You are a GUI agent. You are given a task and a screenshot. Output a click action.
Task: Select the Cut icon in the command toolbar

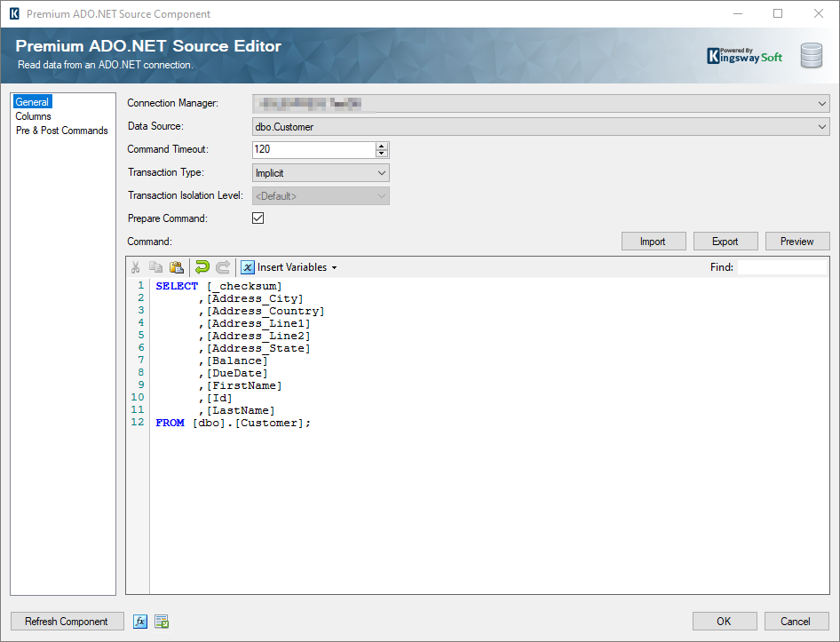[135, 266]
